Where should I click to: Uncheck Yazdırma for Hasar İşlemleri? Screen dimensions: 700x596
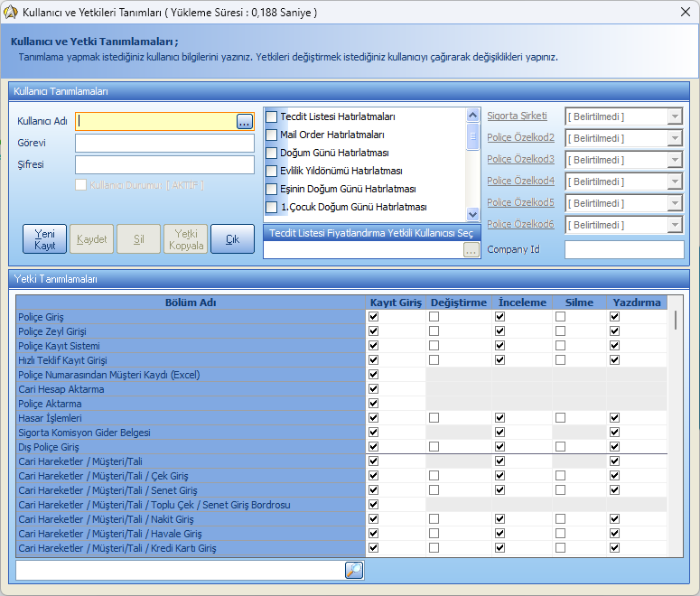click(x=615, y=417)
